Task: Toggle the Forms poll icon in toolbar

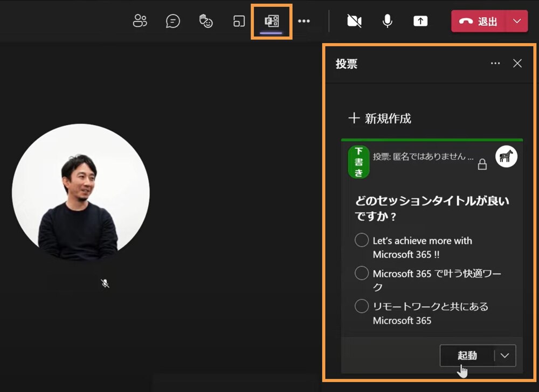Action: point(272,21)
